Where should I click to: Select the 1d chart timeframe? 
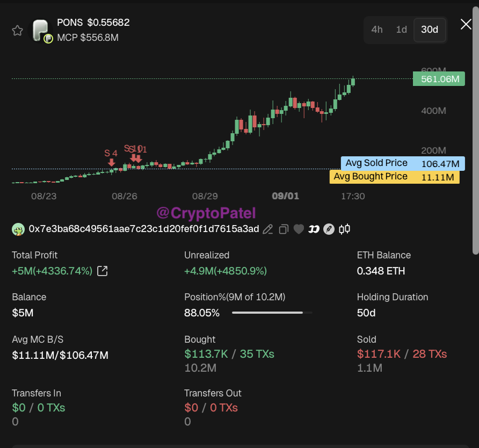(x=402, y=30)
